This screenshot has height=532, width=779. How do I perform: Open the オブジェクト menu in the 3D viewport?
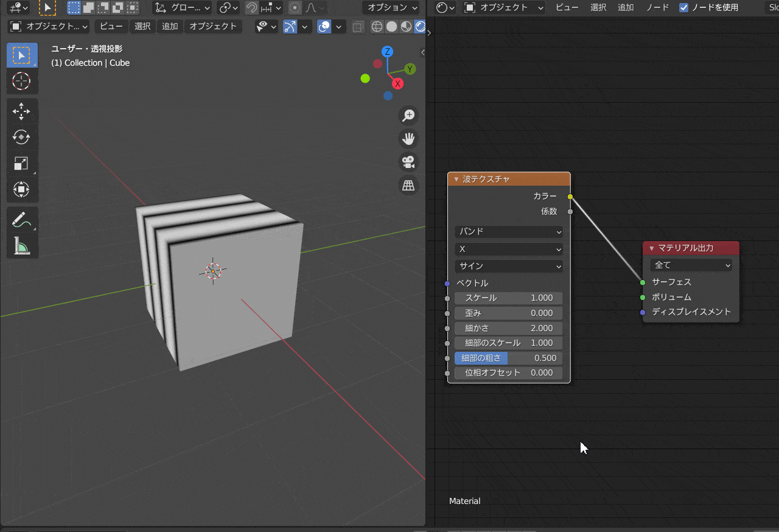213,26
